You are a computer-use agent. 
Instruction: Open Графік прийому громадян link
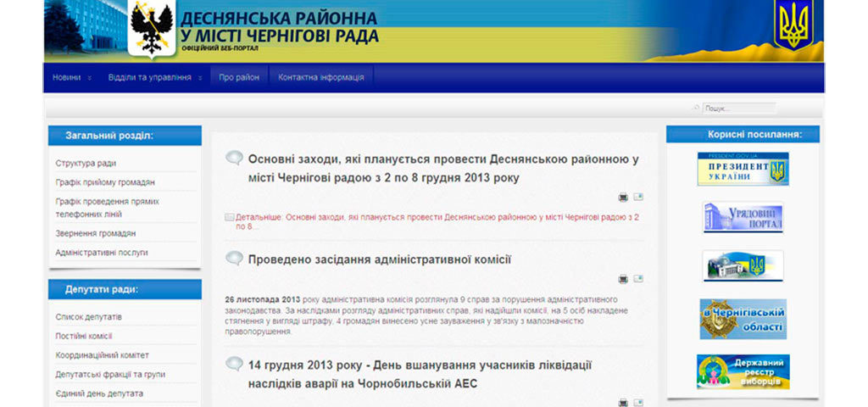click(x=105, y=182)
